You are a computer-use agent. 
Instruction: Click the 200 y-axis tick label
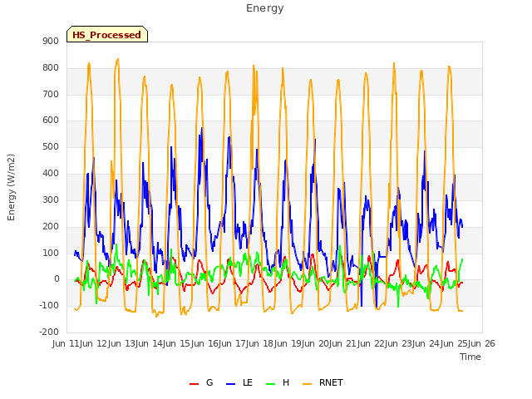click(x=51, y=226)
